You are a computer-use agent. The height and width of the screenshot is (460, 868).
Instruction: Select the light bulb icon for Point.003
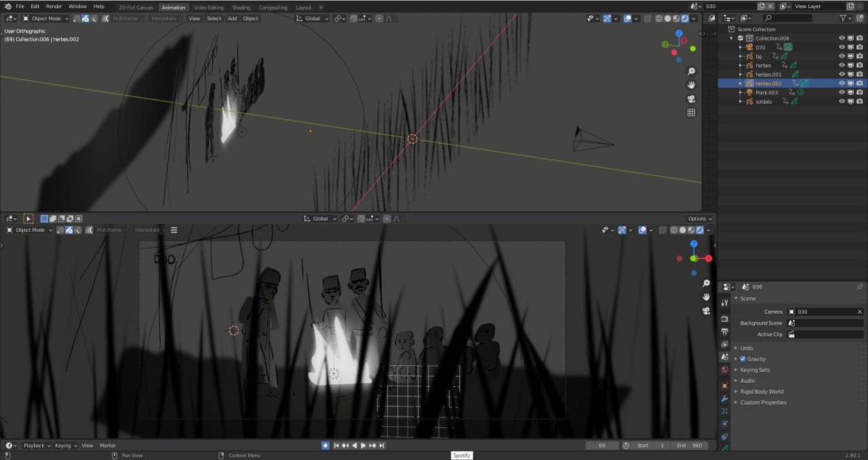(x=800, y=92)
